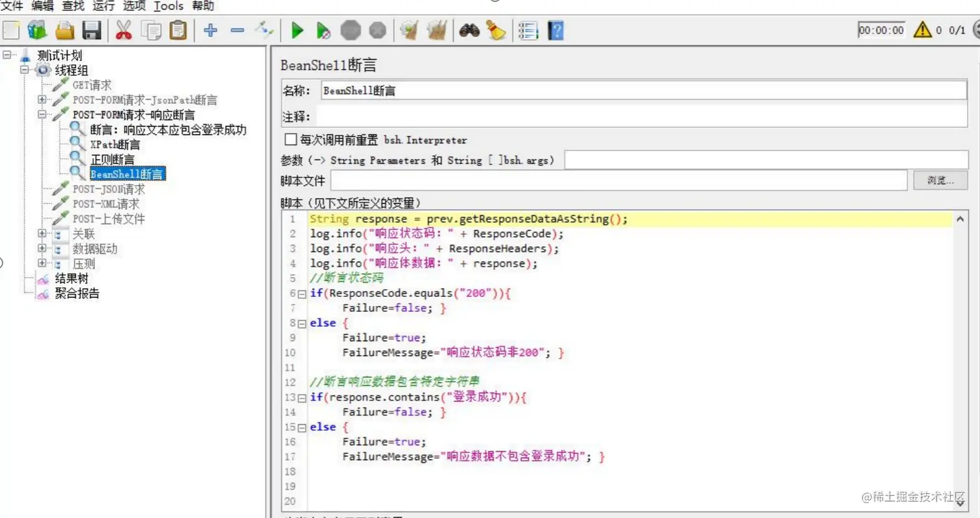Open Help with the question mark icon
This screenshot has width=980, height=518.
point(555,30)
